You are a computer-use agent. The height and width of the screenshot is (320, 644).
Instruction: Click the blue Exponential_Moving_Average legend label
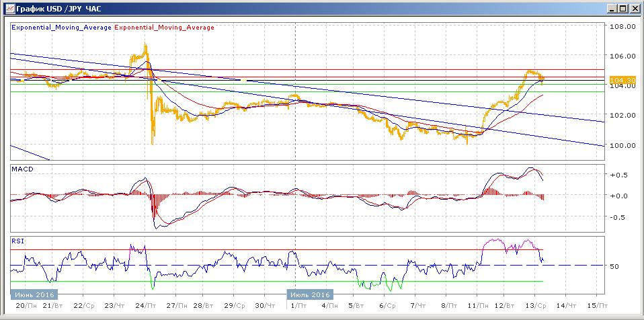click(62, 28)
